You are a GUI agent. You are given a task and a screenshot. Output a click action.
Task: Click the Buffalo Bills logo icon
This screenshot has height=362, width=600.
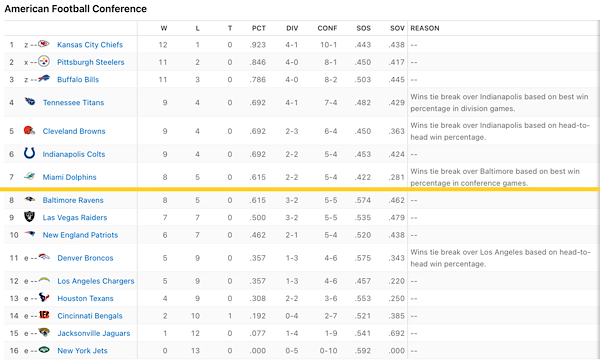click(x=44, y=78)
